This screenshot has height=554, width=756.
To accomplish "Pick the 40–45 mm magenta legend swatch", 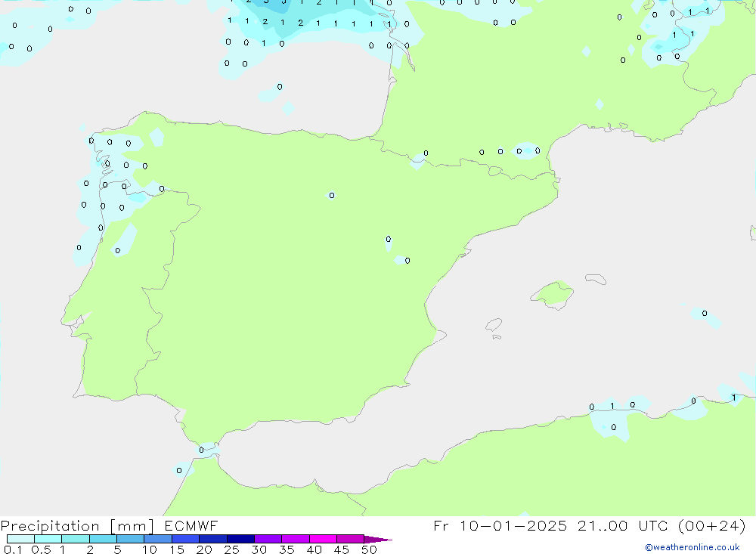I will [x=323, y=539].
